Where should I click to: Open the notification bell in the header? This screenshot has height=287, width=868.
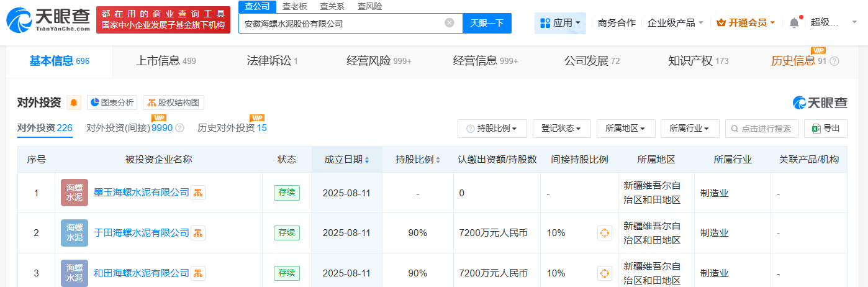point(794,23)
